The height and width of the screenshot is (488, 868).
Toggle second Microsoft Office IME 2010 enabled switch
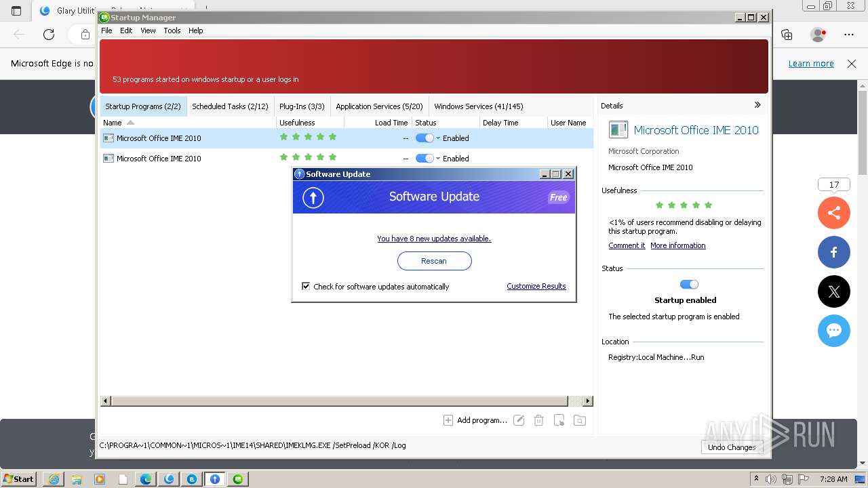(x=425, y=158)
